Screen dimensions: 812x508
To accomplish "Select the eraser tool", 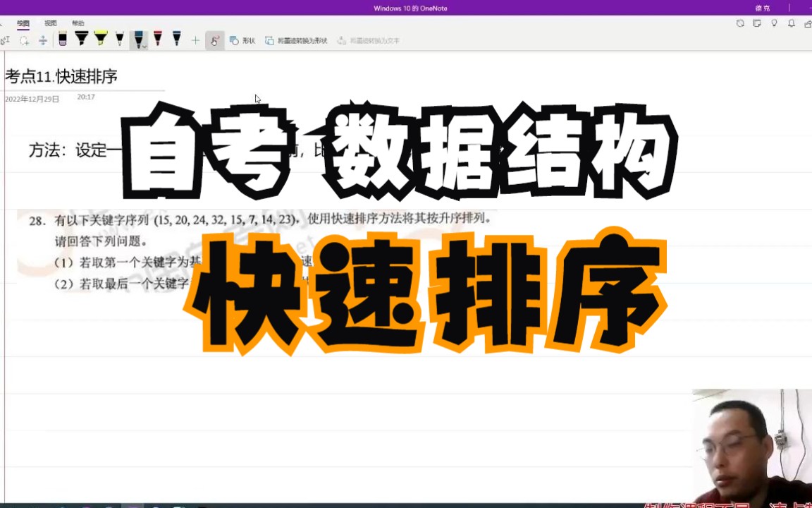I will pyautogui.click(x=63, y=40).
